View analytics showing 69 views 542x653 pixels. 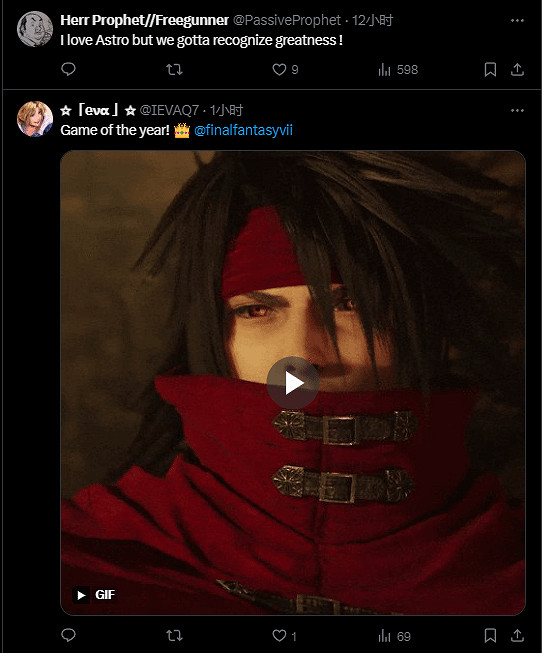(395, 636)
